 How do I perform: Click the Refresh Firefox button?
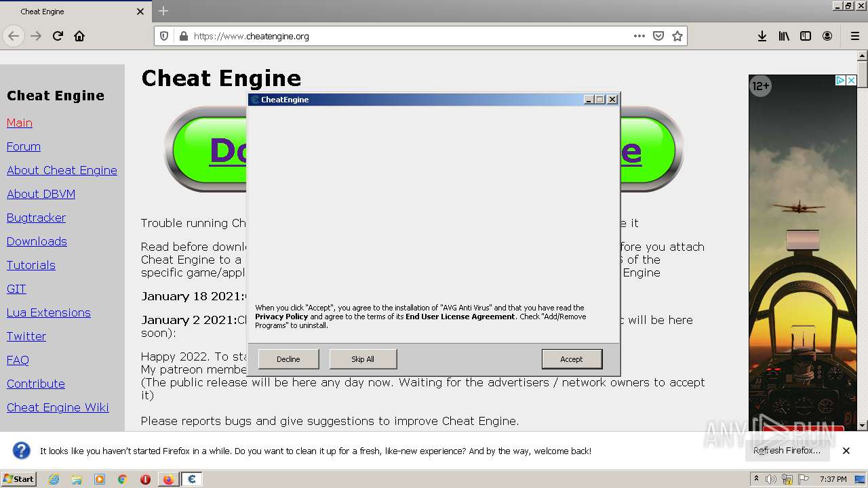click(x=787, y=451)
